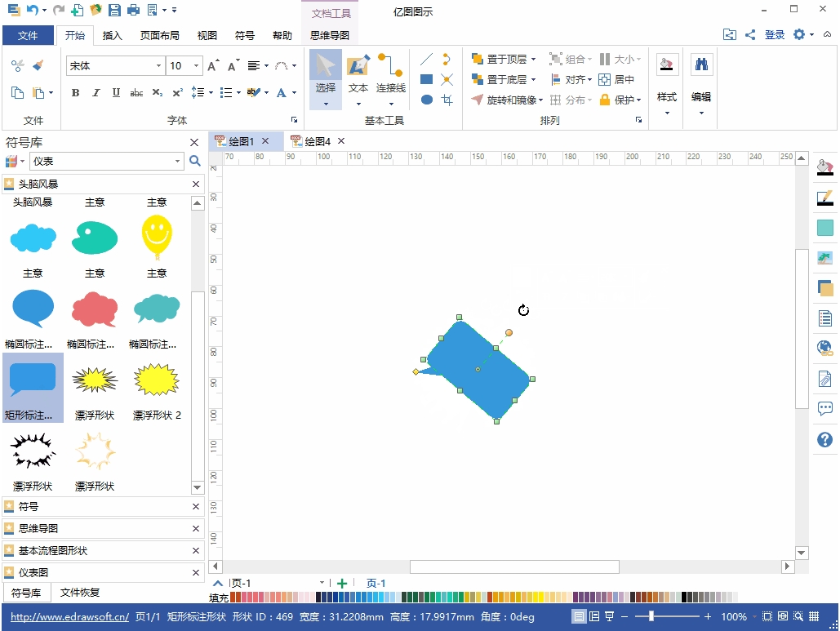This screenshot has height=631, width=840.
Task: Toggle underline text formatting
Action: coord(116,93)
